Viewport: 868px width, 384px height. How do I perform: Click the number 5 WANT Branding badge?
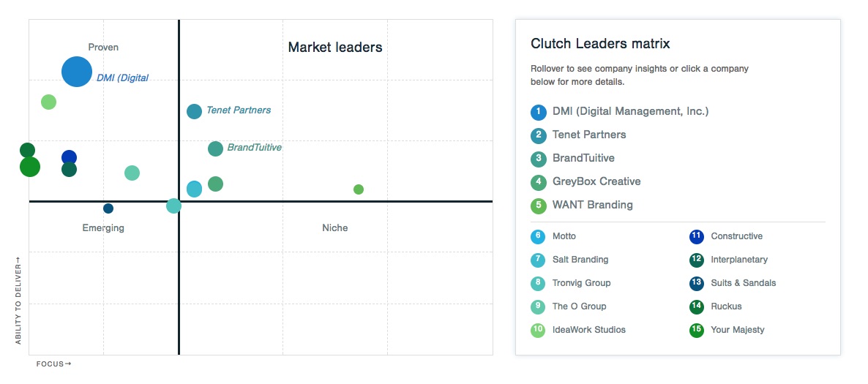[x=539, y=206]
